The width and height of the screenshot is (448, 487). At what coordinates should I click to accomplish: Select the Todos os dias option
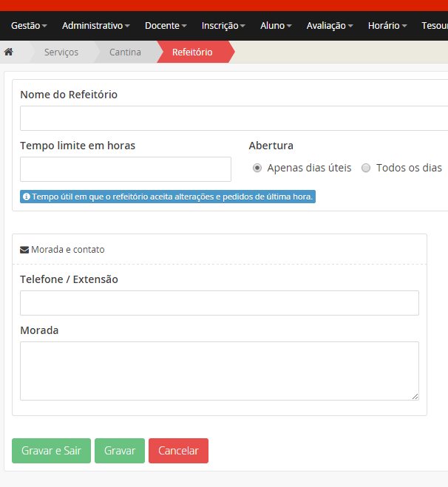pyautogui.click(x=366, y=168)
